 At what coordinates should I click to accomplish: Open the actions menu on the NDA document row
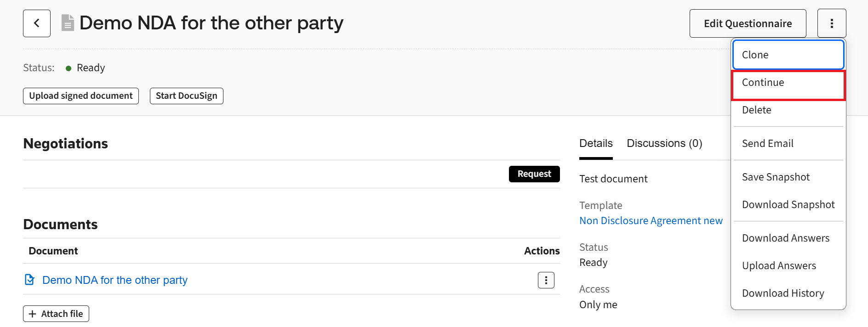coord(545,280)
